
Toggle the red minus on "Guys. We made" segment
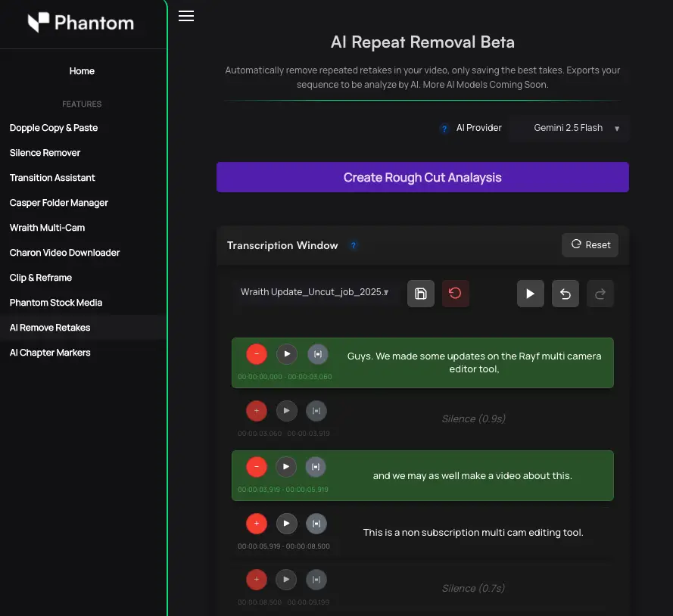click(x=257, y=353)
